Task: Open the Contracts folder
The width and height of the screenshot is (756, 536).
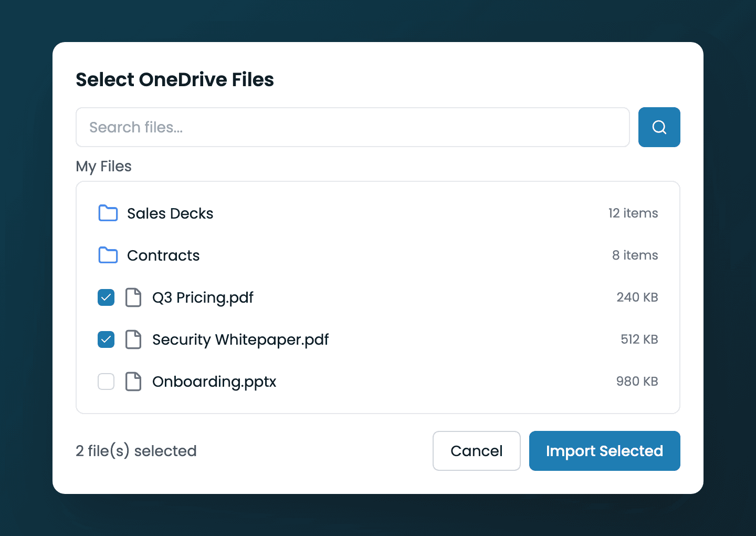Action: click(378, 255)
